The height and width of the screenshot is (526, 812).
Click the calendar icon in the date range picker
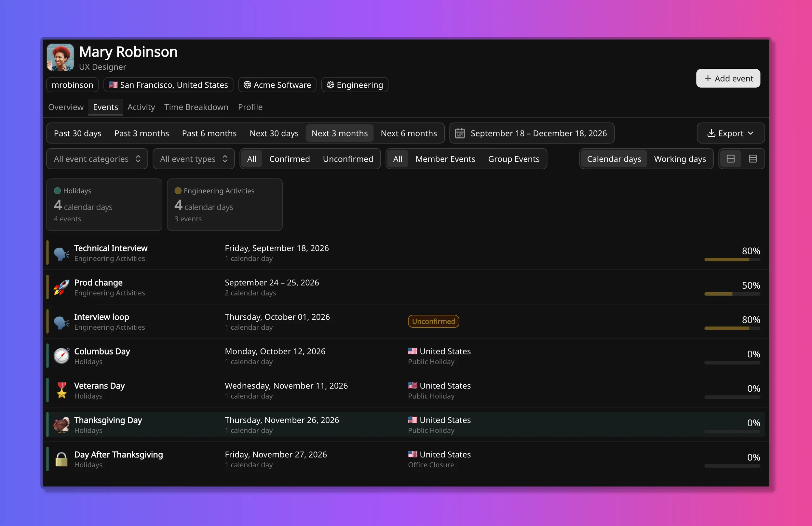[460, 133]
